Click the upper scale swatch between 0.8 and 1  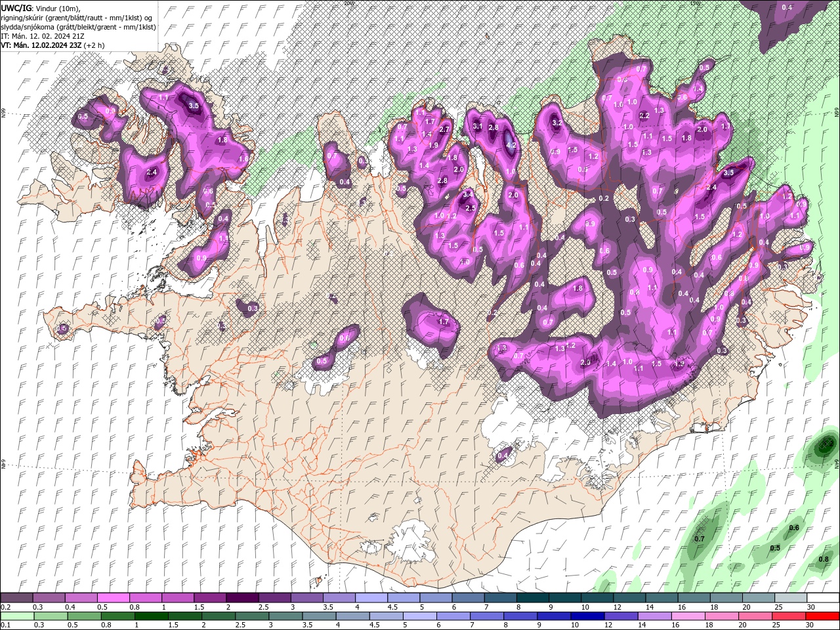[146, 598]
